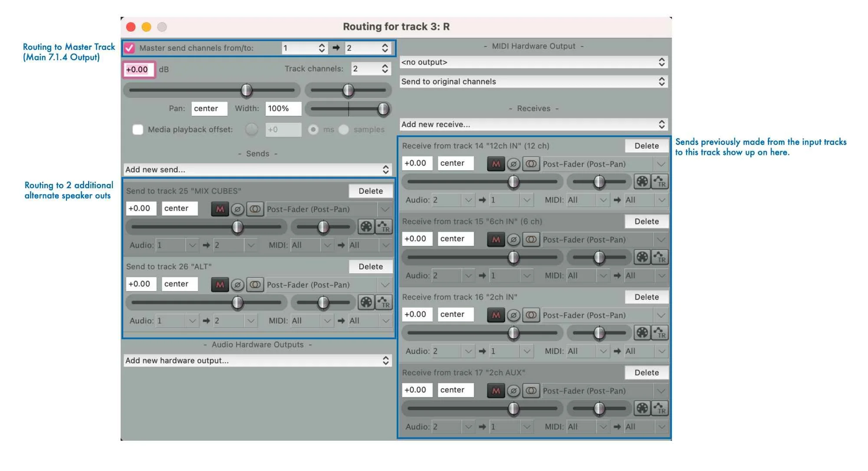Expand the Add new hardware output list

(x=257, y=360)
